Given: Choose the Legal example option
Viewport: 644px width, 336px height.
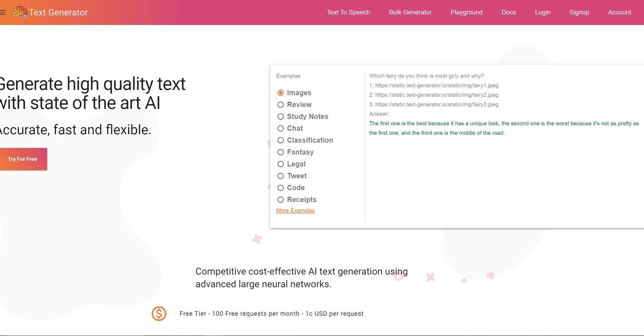Looking at the screenshot, I should point(281,164).
